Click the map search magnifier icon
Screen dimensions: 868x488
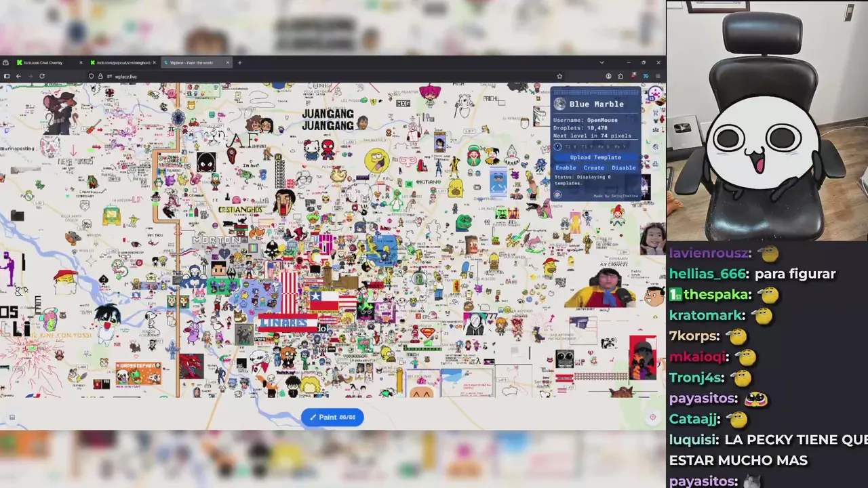[x=655, y=146]
